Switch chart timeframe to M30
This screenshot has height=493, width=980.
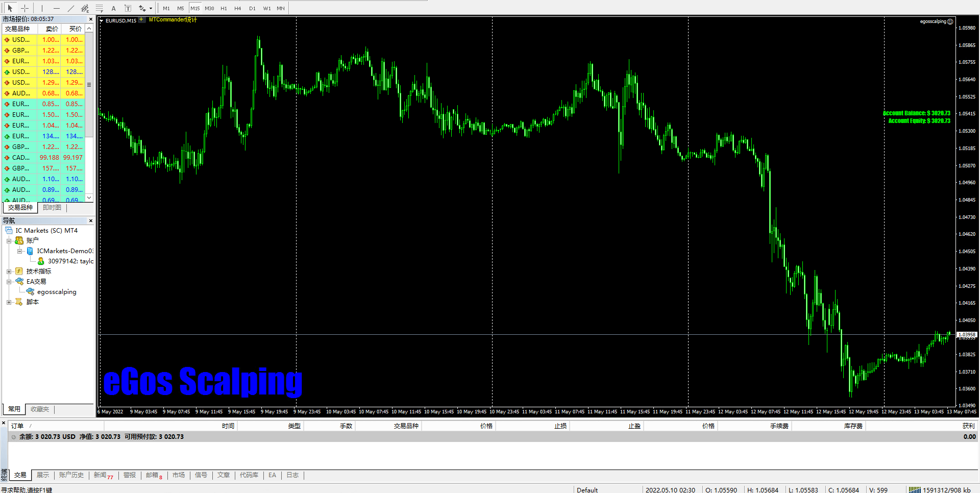tap(209, 8)
